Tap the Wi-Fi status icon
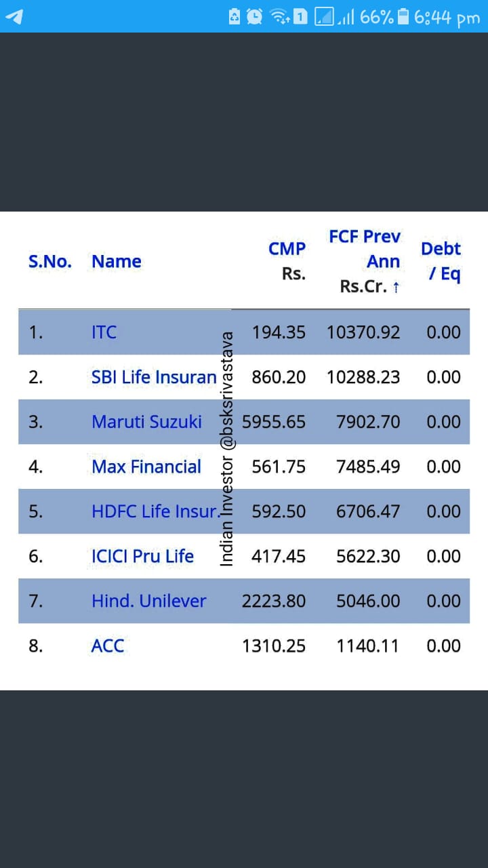Screen dimensions: 488x868 [x=279, y=16]
